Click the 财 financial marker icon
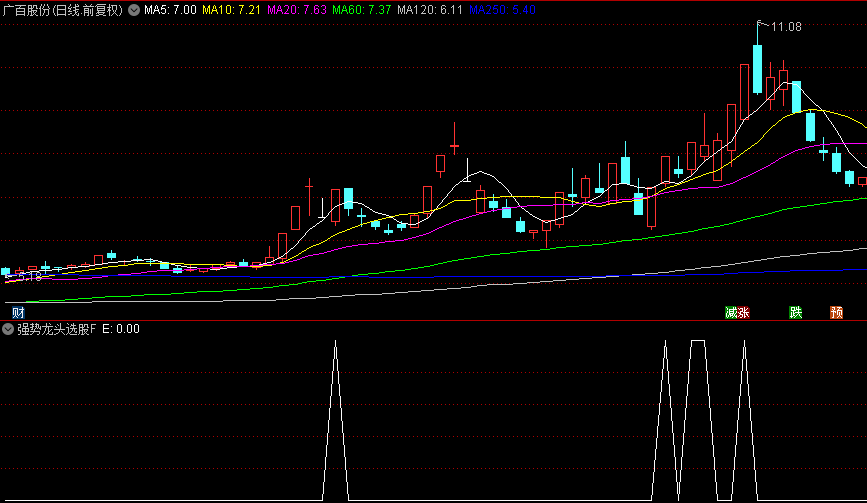867x503 pixels. [18, 313]
